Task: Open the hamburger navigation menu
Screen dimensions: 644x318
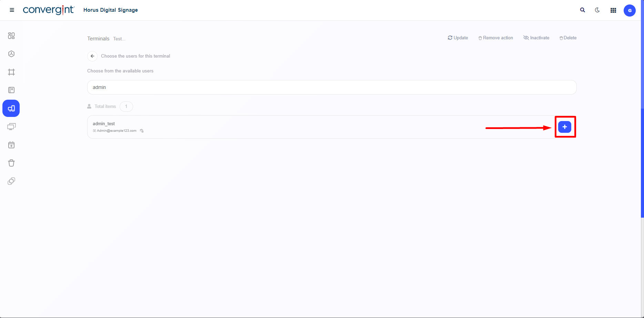Action: [12, 10]
